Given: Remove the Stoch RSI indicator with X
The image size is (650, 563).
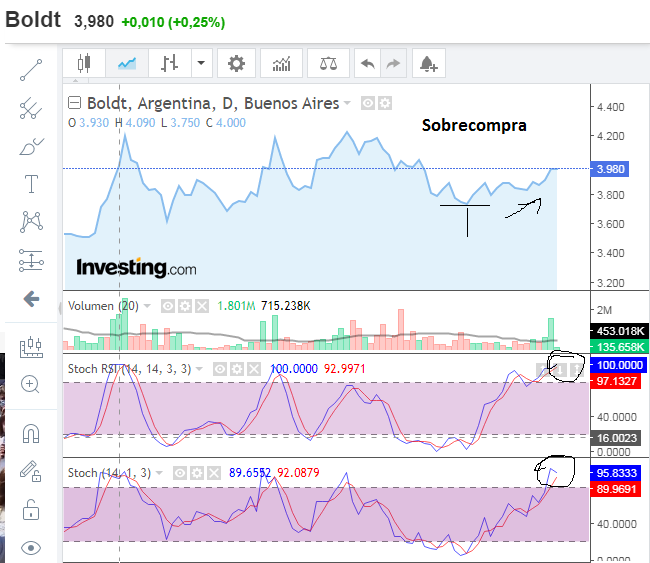Looking at the screenshot, I should [x=254, y=369].
